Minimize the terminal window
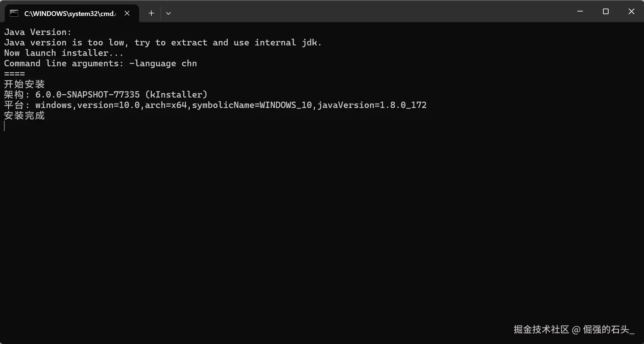The image size is (644, 344). pos(580,12)
